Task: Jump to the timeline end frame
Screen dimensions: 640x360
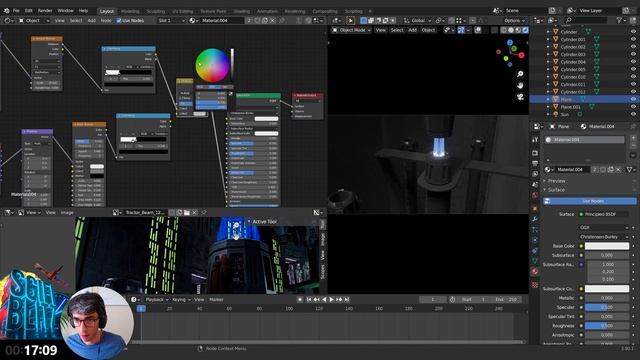Action: pyautogui.click(x=347, y=300)
